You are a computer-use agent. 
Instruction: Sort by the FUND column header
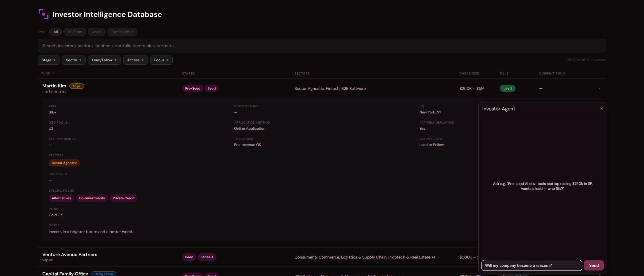tap(48, 74)
